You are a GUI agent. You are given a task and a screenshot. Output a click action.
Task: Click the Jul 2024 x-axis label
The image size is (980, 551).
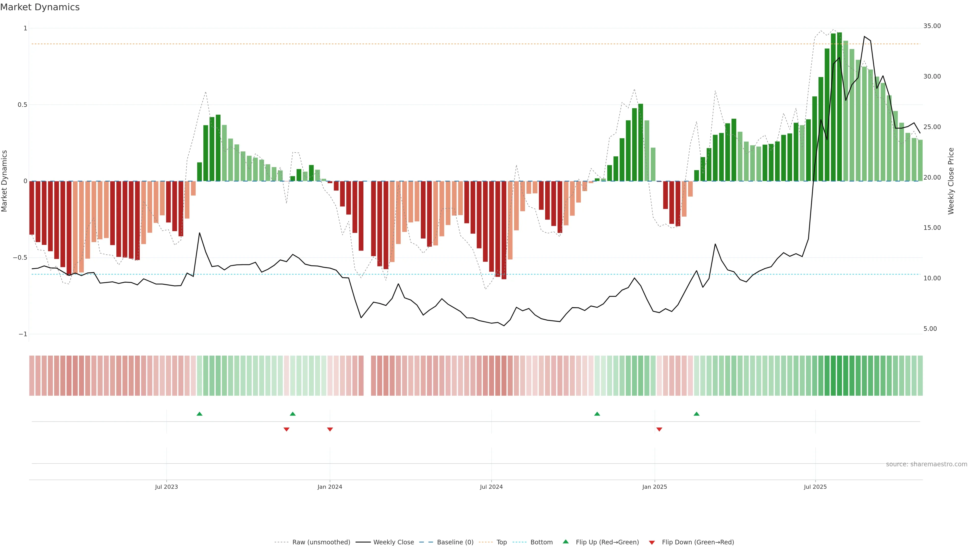click(491, 487)
